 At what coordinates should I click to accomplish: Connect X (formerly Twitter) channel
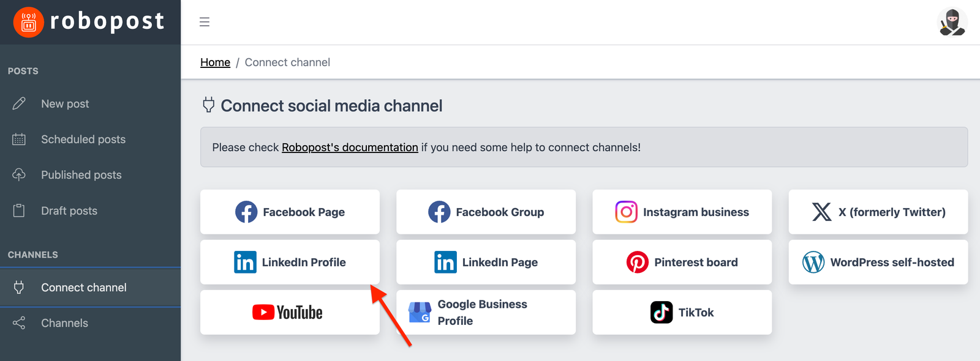click(x=878, y=212)
